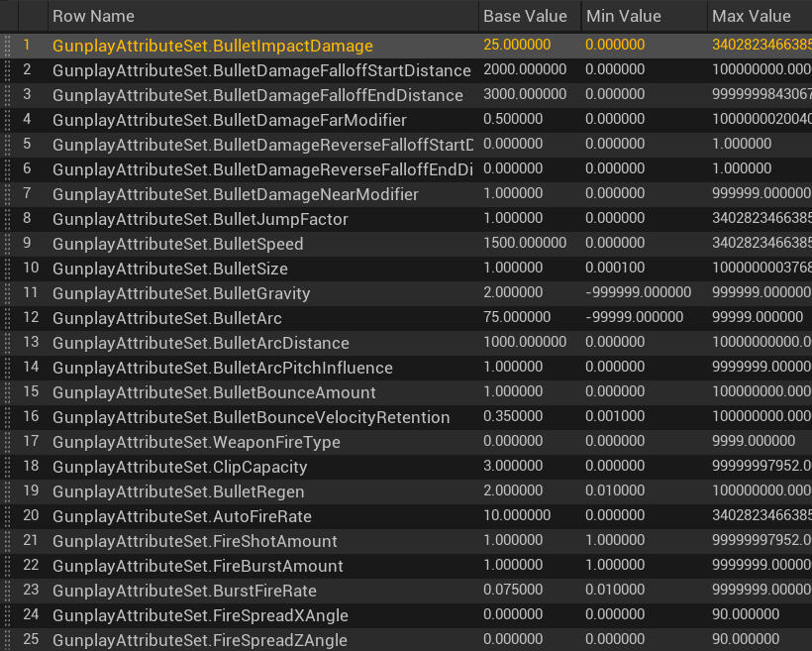The height and width of the screenshot is (651, 812).
Task: Select the BulletArcDistance row name
Action: pyautogui.click(x=201, y=343)
